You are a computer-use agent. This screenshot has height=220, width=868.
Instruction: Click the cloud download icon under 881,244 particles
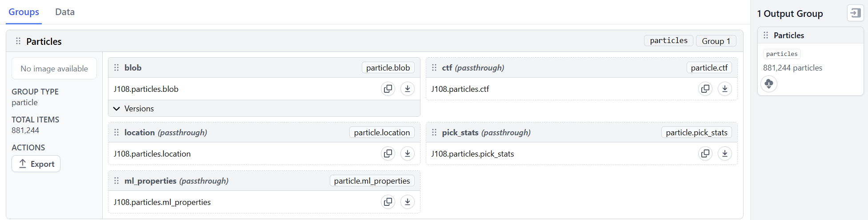[x=769, y=83]
